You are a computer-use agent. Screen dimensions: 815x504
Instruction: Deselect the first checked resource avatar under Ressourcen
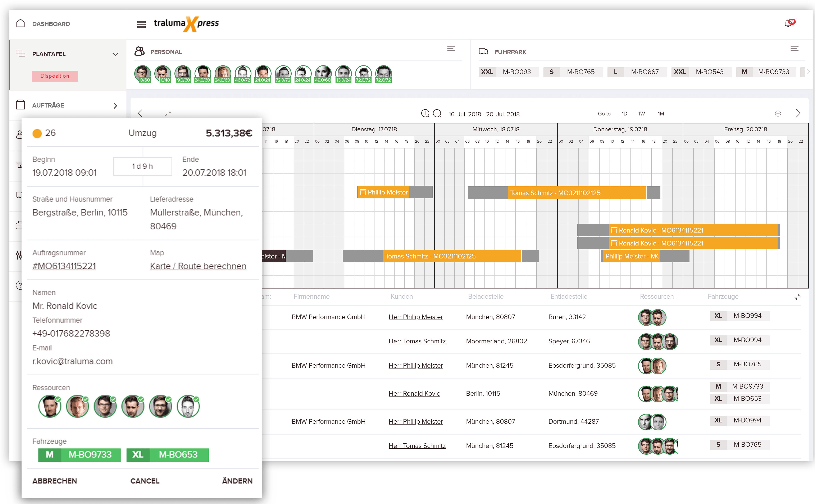[50, 406]
